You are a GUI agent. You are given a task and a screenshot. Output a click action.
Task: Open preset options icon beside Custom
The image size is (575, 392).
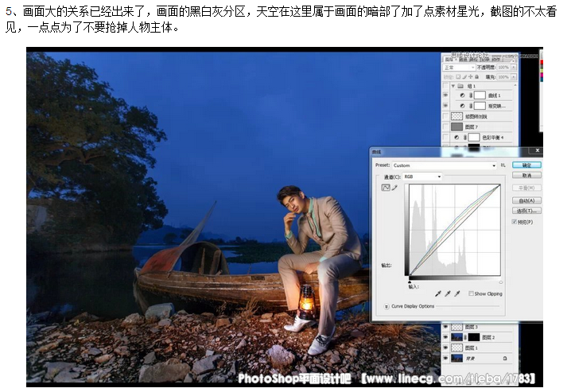pyautogui.click(x=503, y=165)
